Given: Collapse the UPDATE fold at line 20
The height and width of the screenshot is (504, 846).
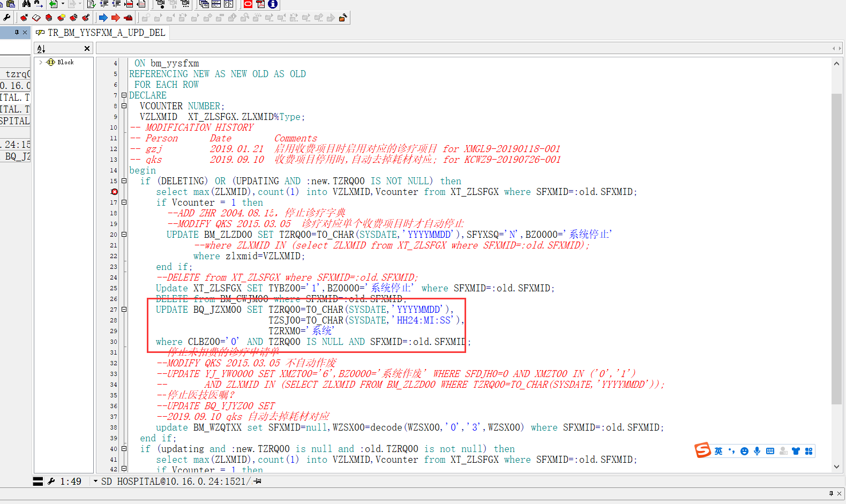Looking at the screenshot, I should pyautogui.click(x=124, y=235).
